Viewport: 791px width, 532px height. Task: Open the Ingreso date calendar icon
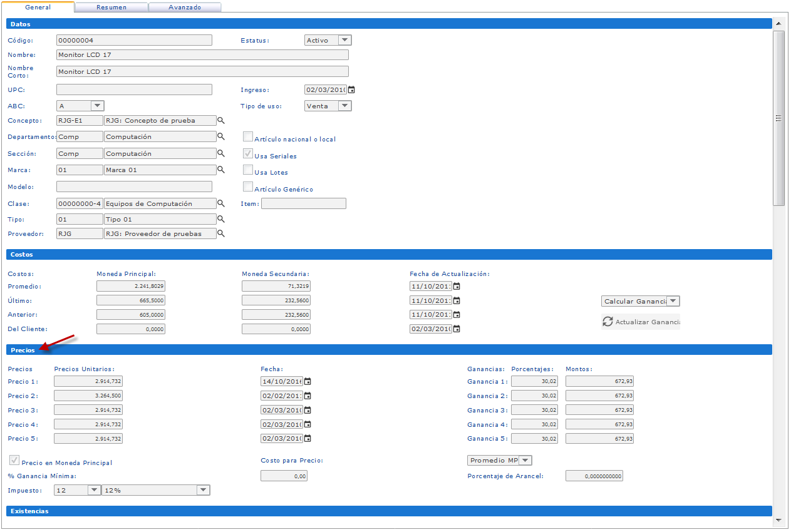pos(351,90)
